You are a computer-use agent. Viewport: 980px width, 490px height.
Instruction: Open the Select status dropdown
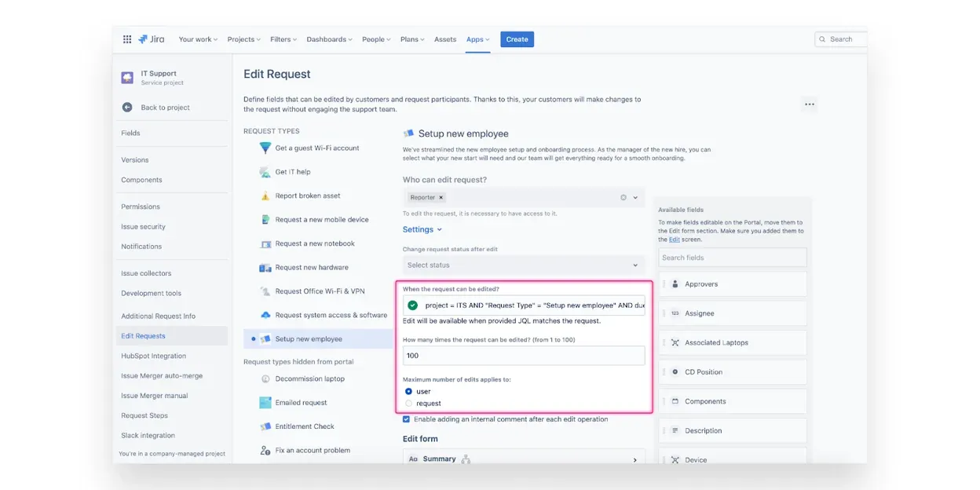coord(523,265)
